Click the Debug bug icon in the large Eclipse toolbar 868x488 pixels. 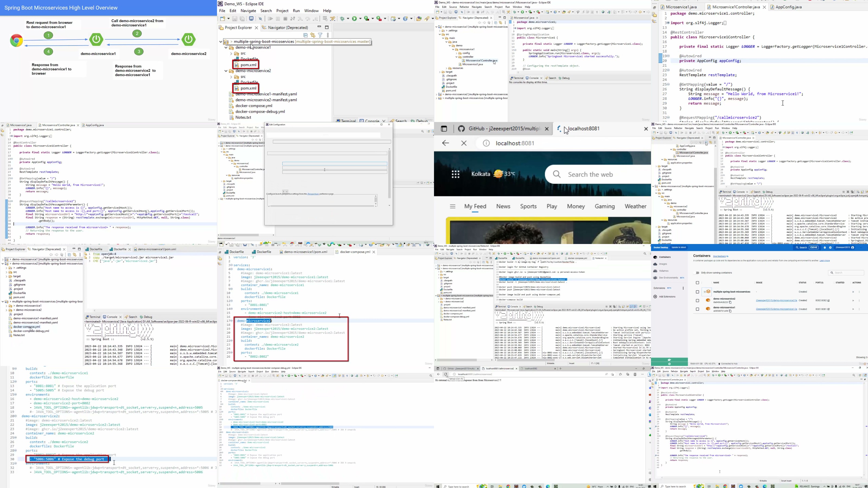click(x=343, y=19)
